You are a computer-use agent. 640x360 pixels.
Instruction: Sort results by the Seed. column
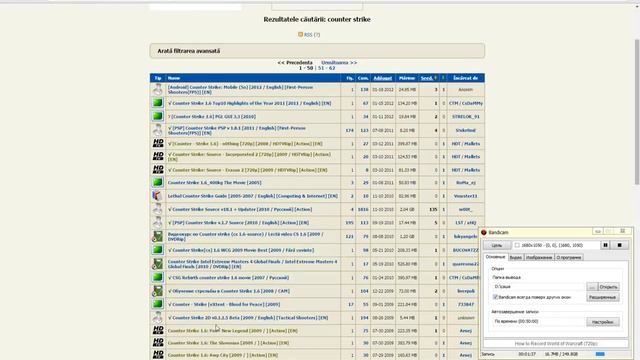[427, 78]
